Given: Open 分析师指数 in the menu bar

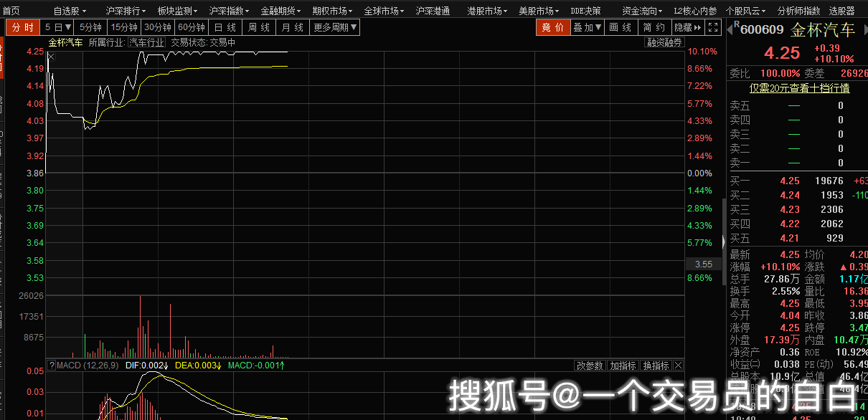Looking at the screenshot, I should pos(798,11).
